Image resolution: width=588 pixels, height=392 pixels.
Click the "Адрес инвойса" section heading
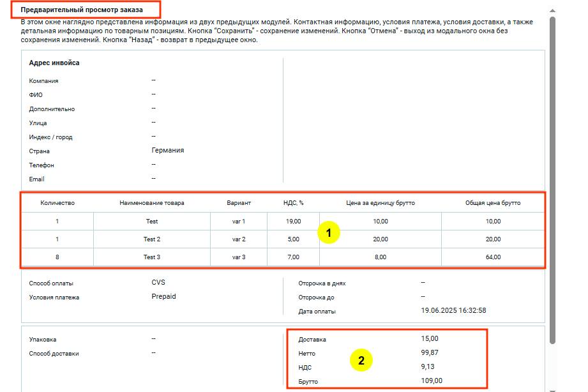tap(54, 63)
